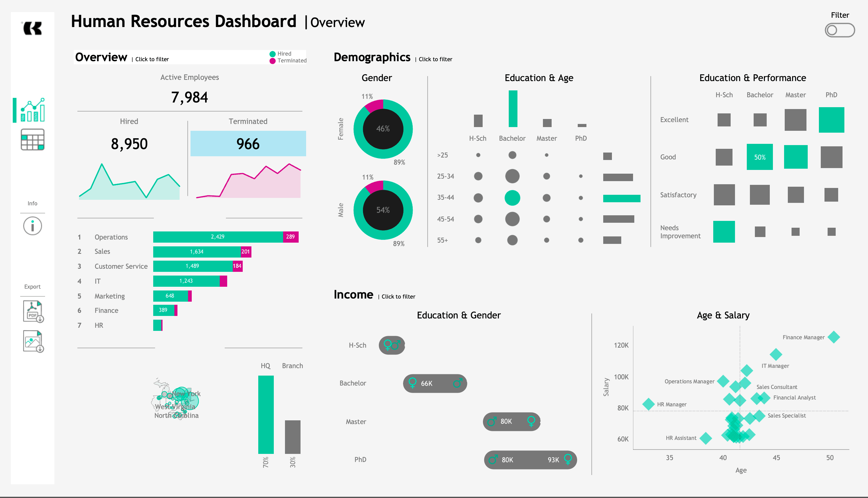Click the Good Master teal square

pos(796,157)
